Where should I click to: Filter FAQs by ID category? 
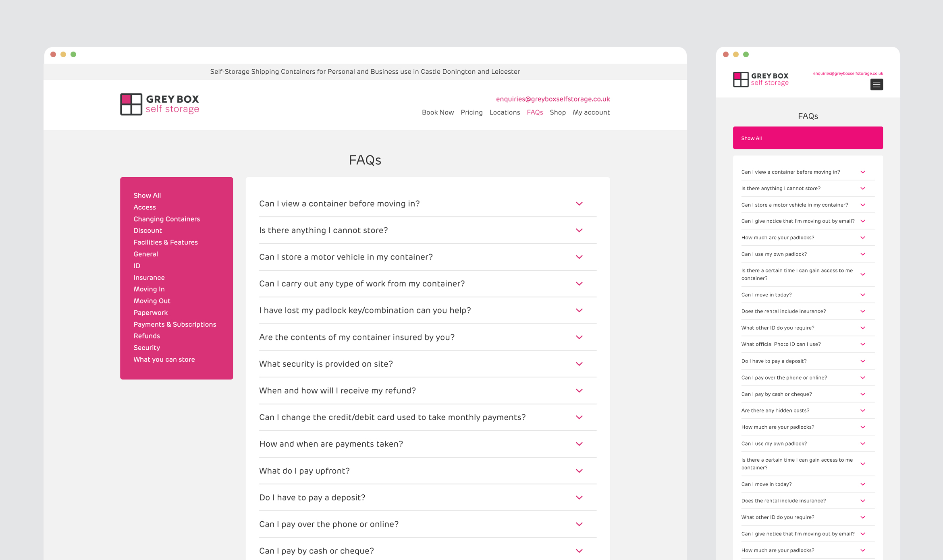click(x=137, y=266)
